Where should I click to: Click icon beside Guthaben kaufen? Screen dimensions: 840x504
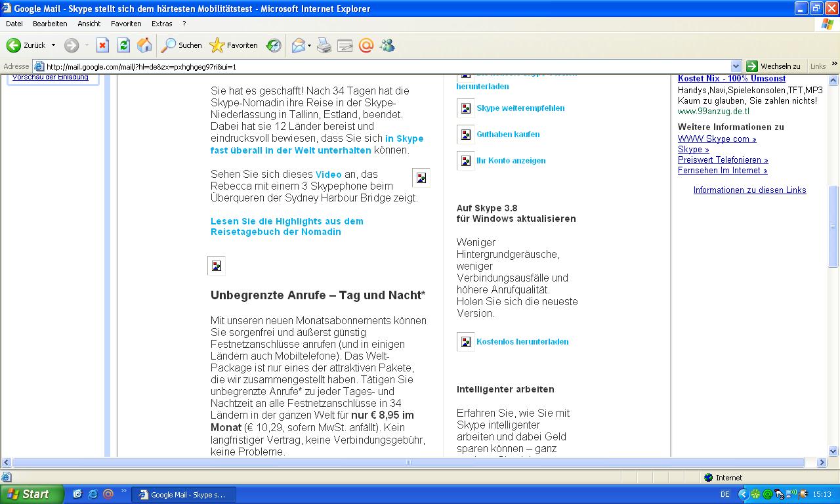click(x=466, y=135)
